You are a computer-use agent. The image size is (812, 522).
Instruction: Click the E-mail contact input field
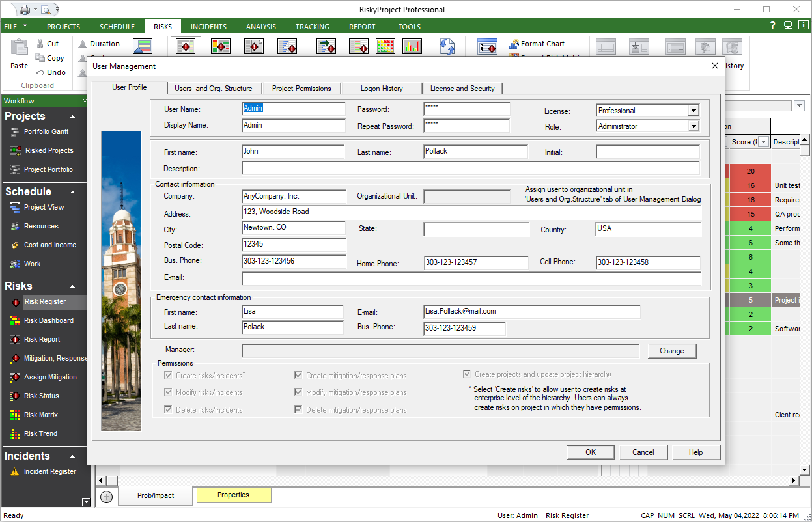[471, 279]
